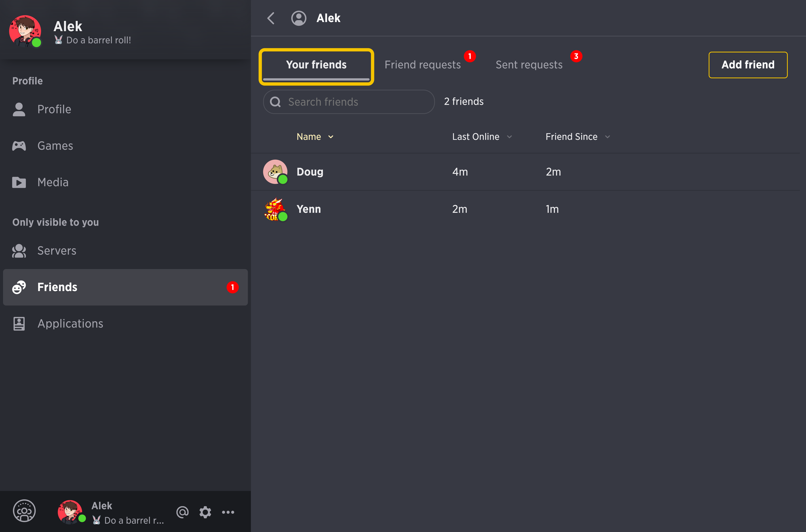Click the community hub icon in bottom bar

(x=24, y=511)
